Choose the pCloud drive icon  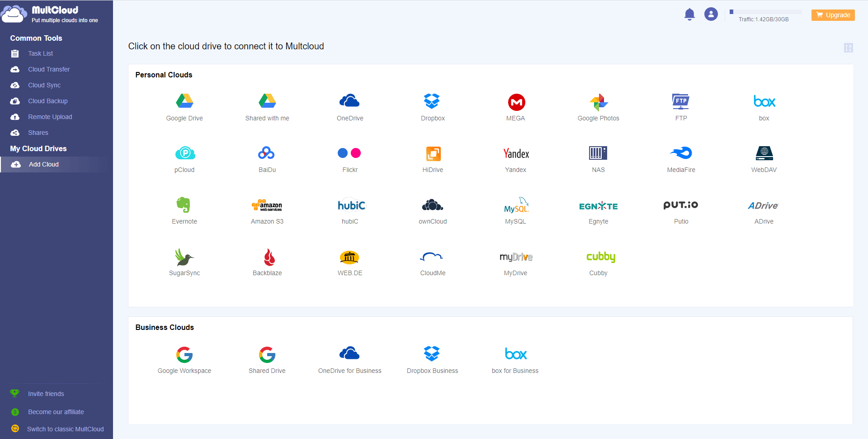pos(185,153)
